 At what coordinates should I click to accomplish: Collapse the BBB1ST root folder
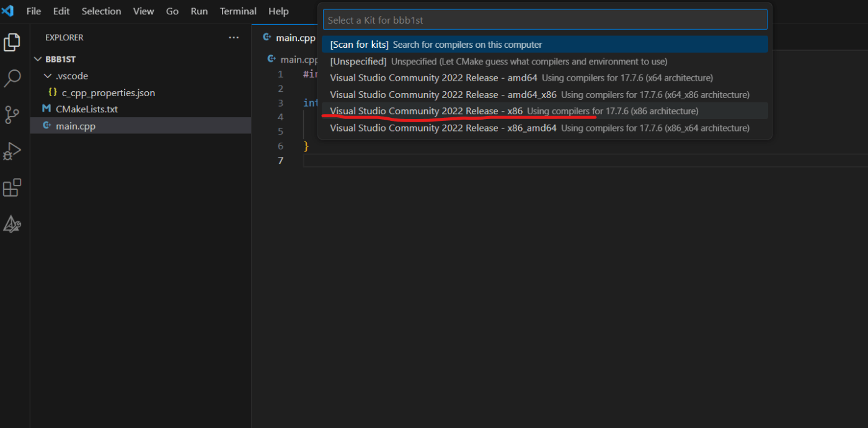tap(38, 59)
